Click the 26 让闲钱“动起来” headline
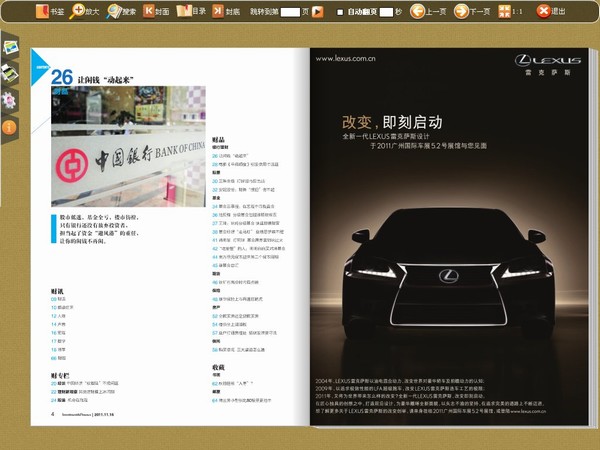Image resolution: width=600 pixels, height=450 pixels. tap(92, 78)
